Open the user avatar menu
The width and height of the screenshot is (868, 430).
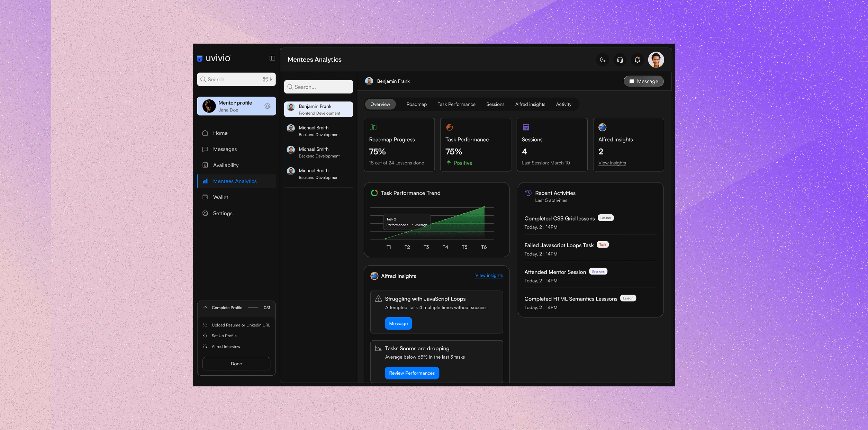[x=656, y=60]
